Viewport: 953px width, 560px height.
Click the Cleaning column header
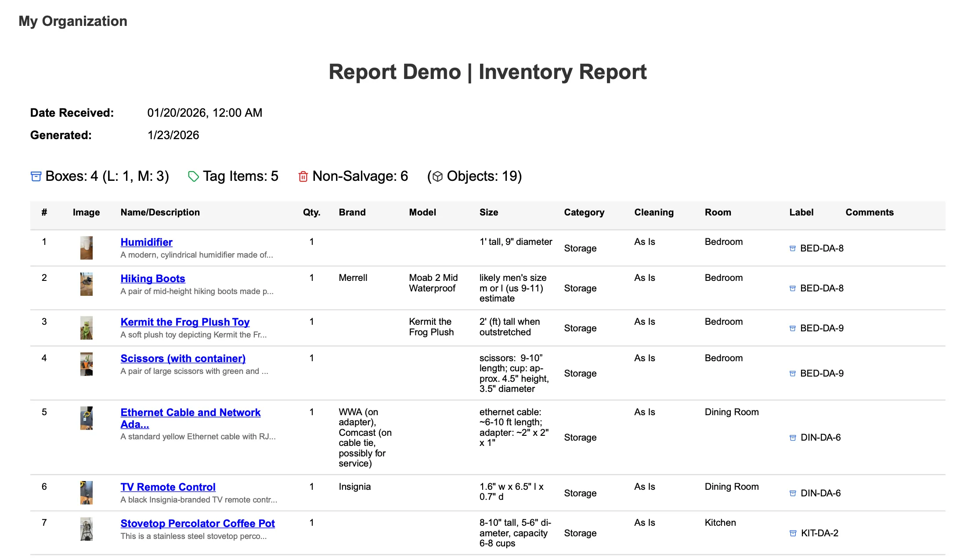tap(654, 212)
